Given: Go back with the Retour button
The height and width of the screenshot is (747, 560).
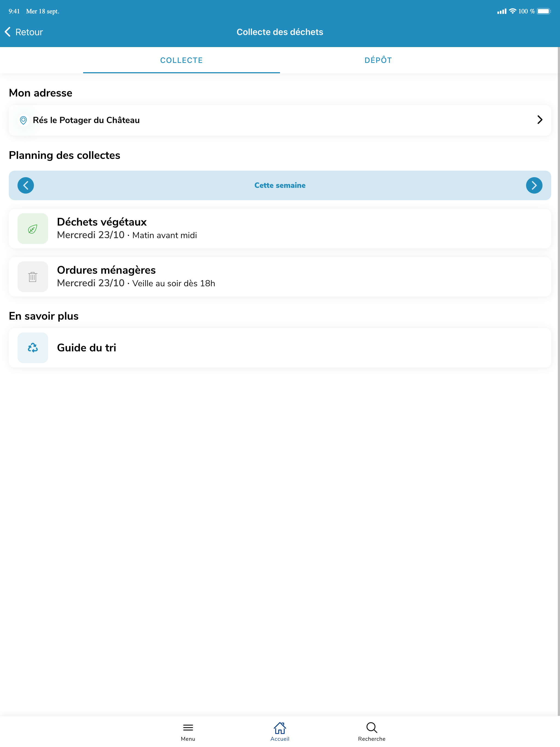Looking at the screenshot, I should coord(24,32).
